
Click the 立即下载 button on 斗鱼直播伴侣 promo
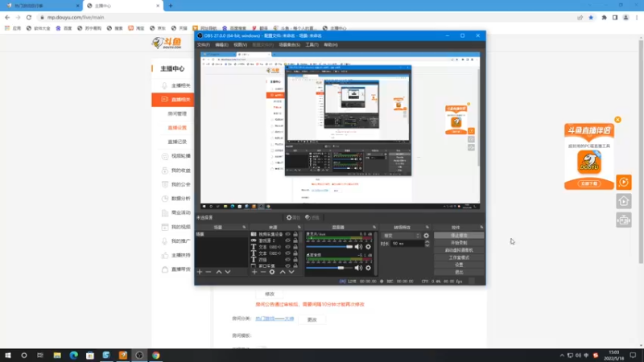pyautogui.click(x=589, y=183)
